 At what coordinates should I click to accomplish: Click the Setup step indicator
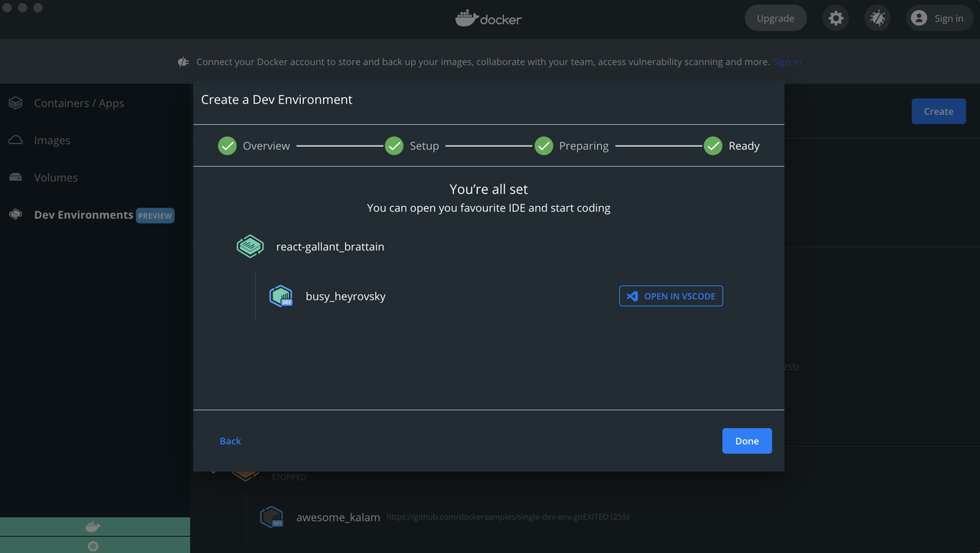pos(394,146)
